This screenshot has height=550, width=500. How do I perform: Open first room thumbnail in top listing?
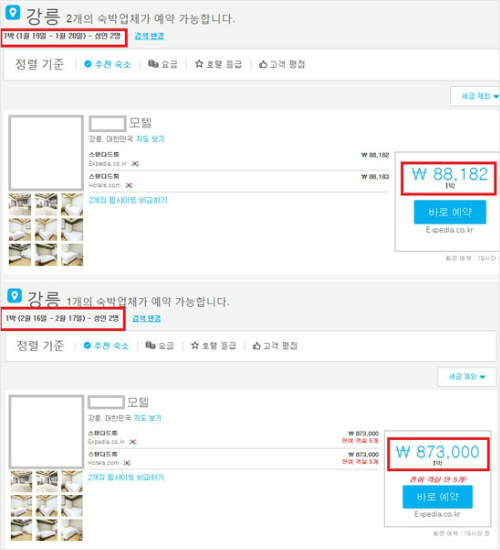pos(20,204)
